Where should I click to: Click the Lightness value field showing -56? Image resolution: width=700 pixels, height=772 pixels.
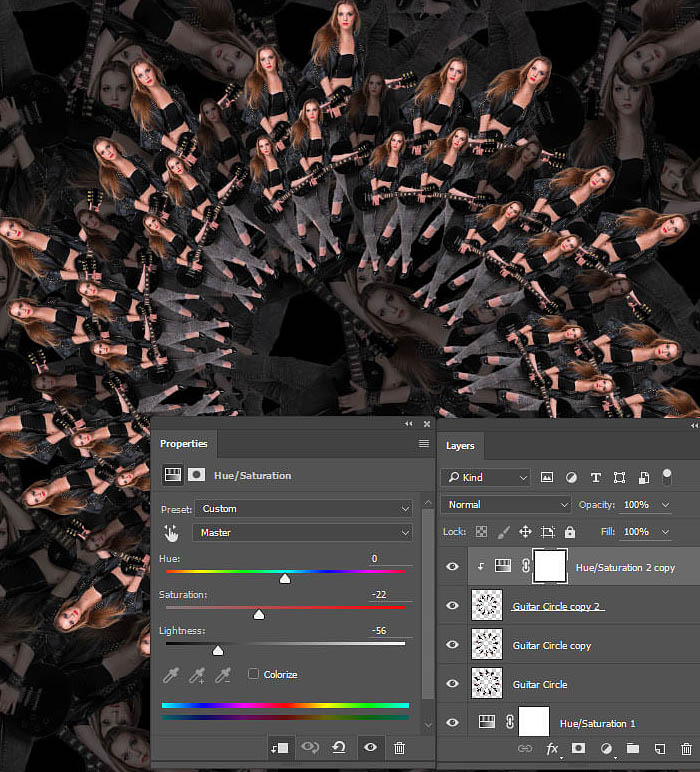click(x=391, y=630)
